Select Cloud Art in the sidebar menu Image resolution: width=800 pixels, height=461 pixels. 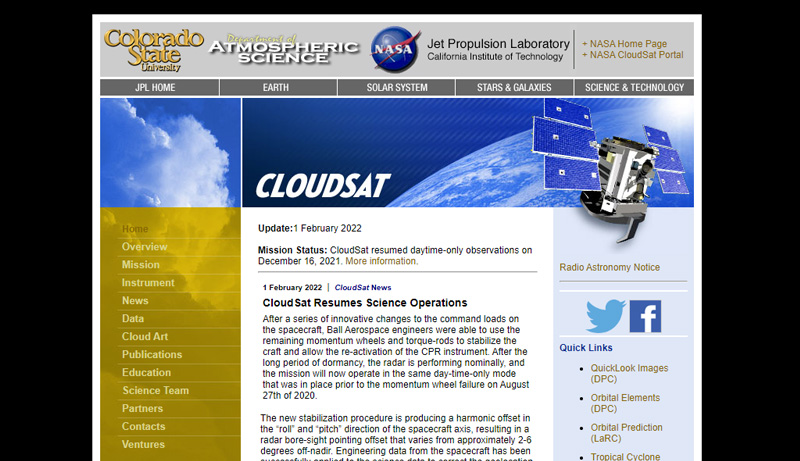tap(144, 337)
